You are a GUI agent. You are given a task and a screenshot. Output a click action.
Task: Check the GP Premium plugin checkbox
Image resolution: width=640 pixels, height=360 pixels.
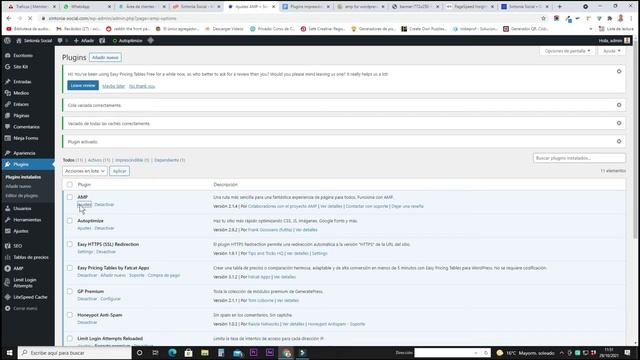point(70,291)
